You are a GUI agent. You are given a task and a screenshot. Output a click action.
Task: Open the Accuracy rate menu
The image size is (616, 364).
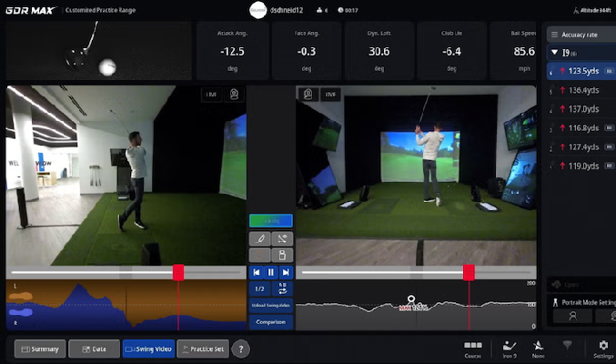(581, 35)
